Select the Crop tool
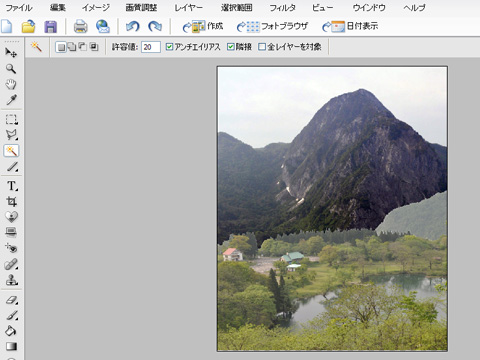This screenshot has width=480, height=360. [x=11, y=201]
